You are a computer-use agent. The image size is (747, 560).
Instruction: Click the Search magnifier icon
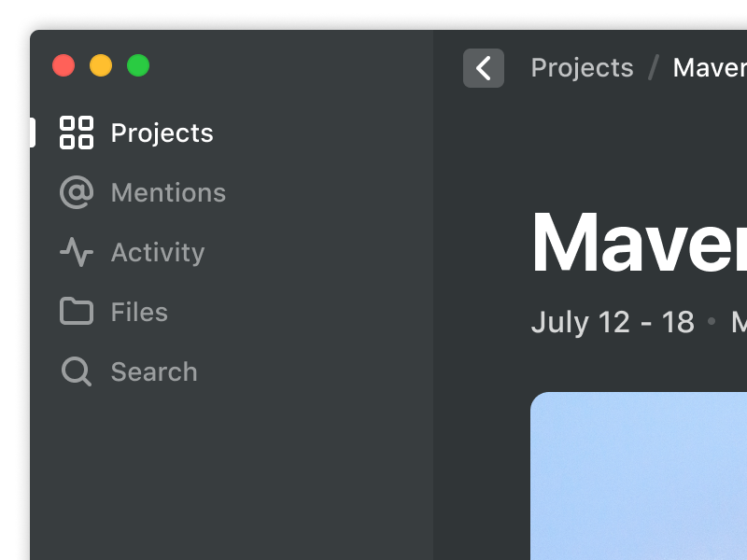click(77, 371)
